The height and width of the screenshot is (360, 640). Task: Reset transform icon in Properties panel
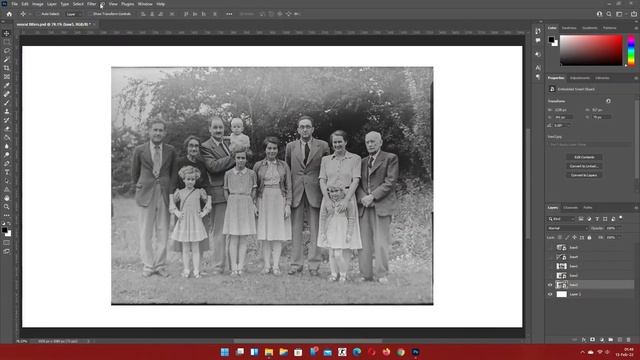tap(609, 101)
